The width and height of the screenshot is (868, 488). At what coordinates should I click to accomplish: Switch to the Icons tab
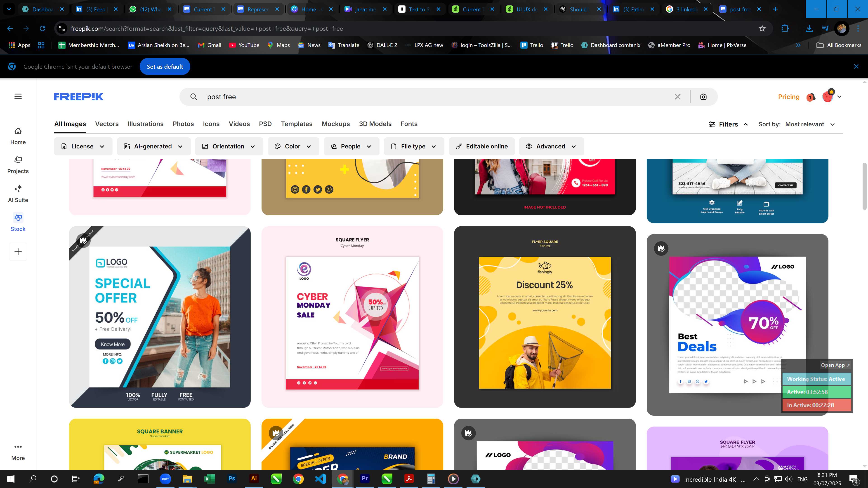click(x=211, y=124)
